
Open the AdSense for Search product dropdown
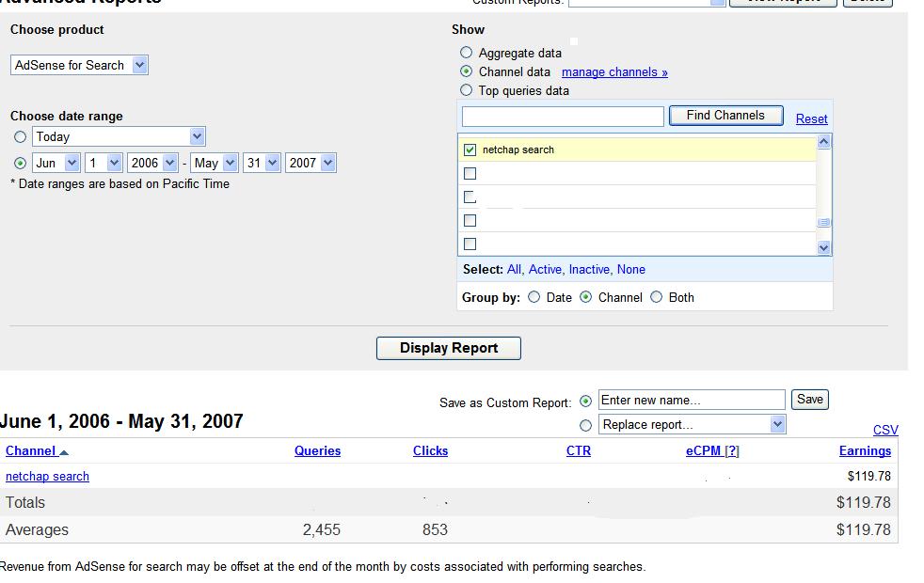pos(79,65)
